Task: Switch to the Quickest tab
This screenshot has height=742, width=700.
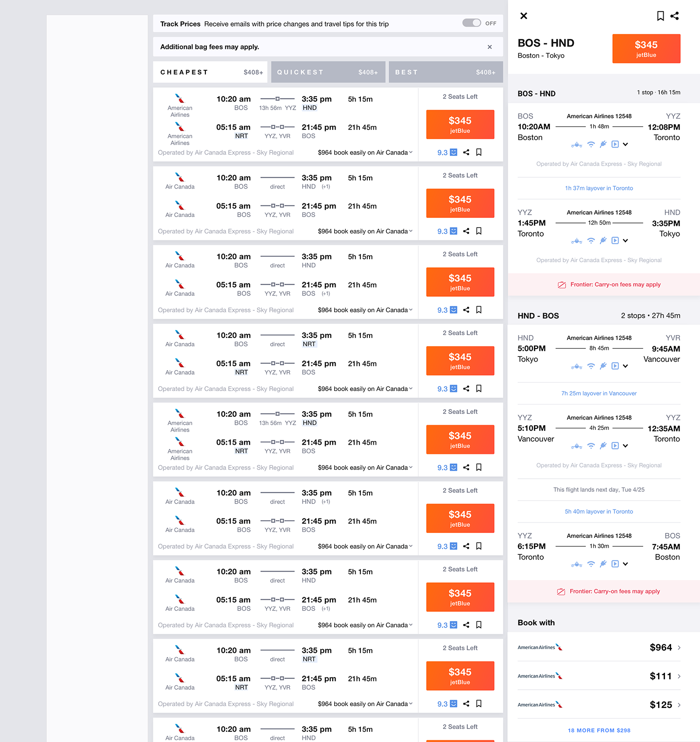Action: 328,72
